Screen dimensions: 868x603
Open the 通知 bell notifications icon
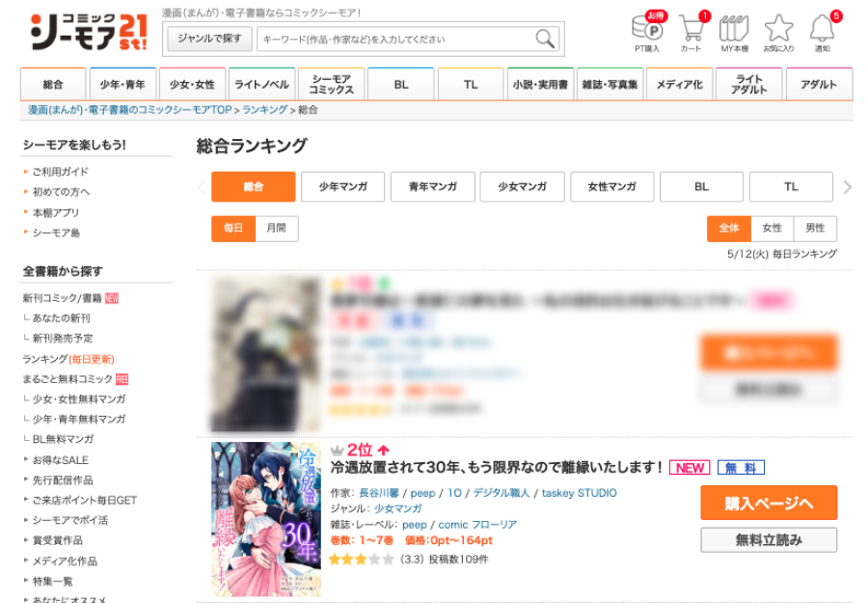coord(824,32)
